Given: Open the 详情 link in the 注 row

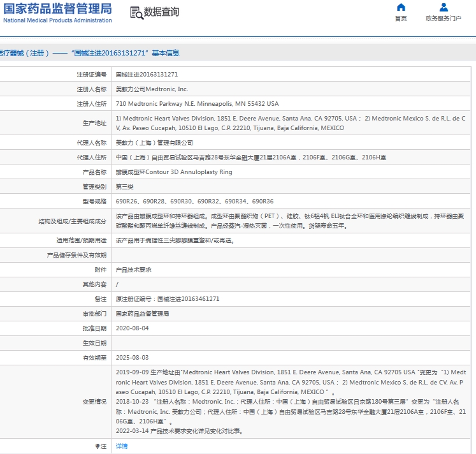Looking at the screenshot, I should click(122, 446).
